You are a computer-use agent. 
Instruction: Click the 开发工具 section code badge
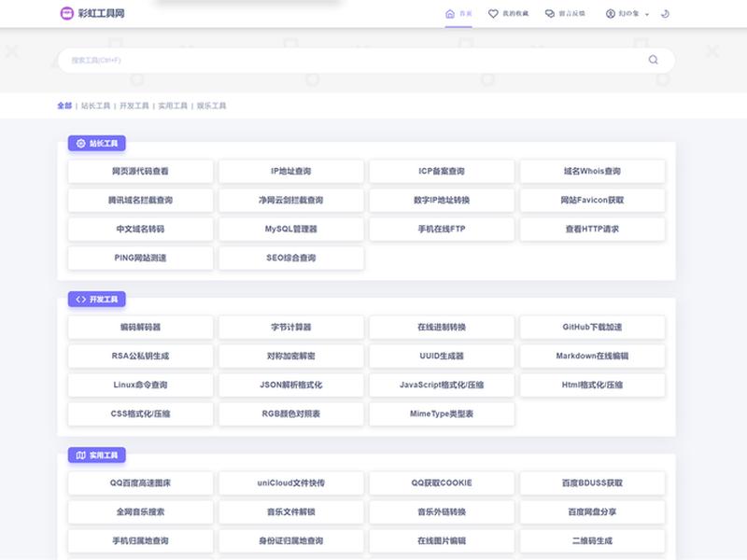(97, 299)
